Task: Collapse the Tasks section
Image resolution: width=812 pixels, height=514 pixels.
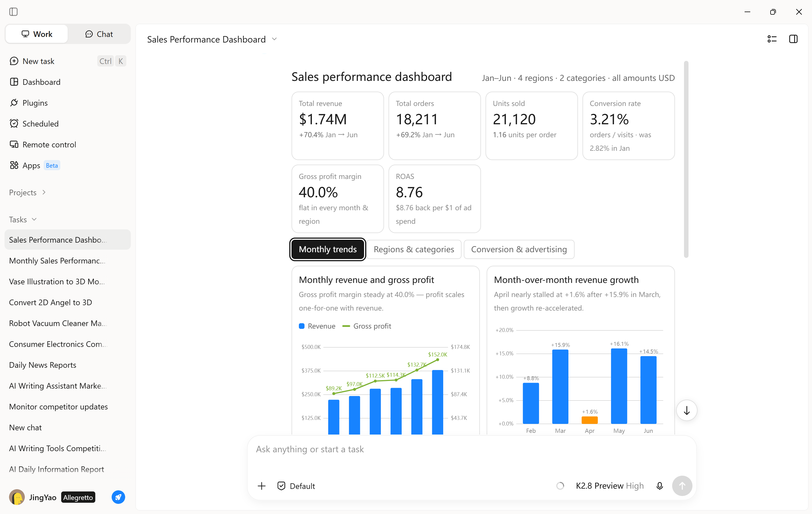Action: [23, 220]
